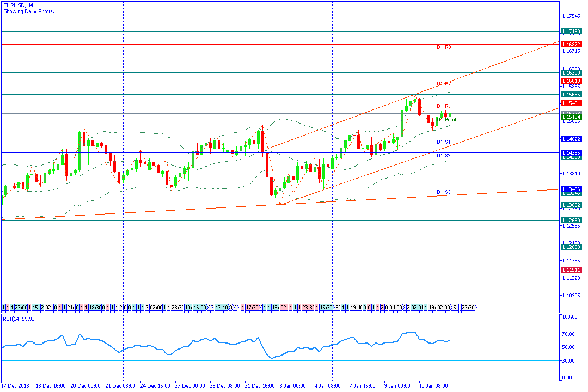Click the D1 S1 support label

(443, 142)
